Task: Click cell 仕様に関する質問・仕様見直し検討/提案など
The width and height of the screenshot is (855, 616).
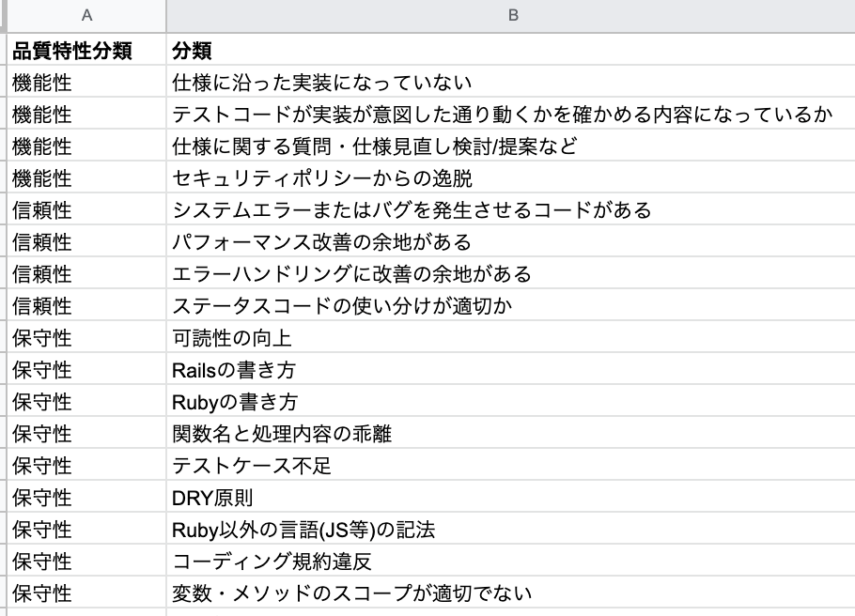Action: pos(511,146)
